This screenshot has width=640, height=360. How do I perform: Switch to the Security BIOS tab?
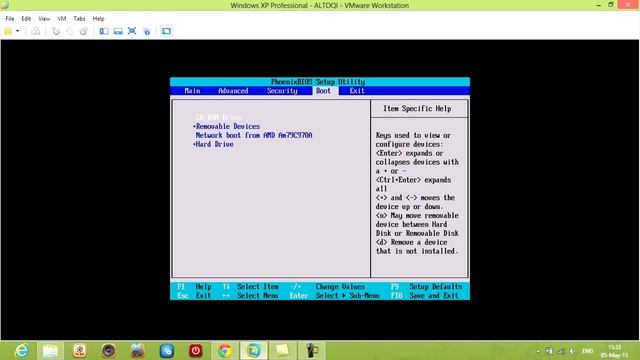click(282, 91)
